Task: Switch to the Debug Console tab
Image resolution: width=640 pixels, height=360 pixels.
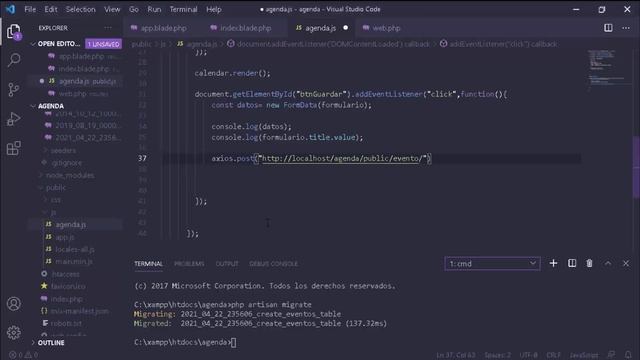Action: [x=273, y=264]
